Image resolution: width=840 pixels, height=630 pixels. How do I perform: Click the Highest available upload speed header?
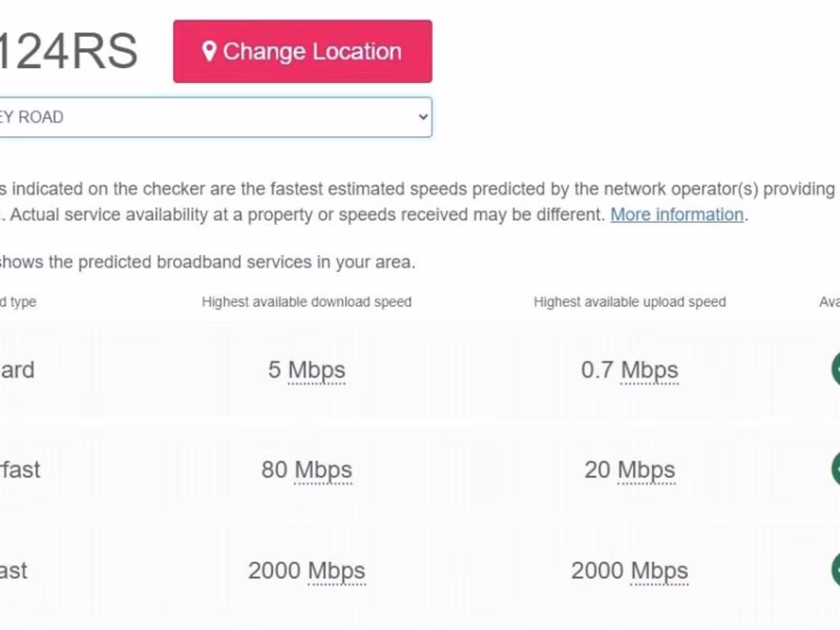click(x=629, y=302)
